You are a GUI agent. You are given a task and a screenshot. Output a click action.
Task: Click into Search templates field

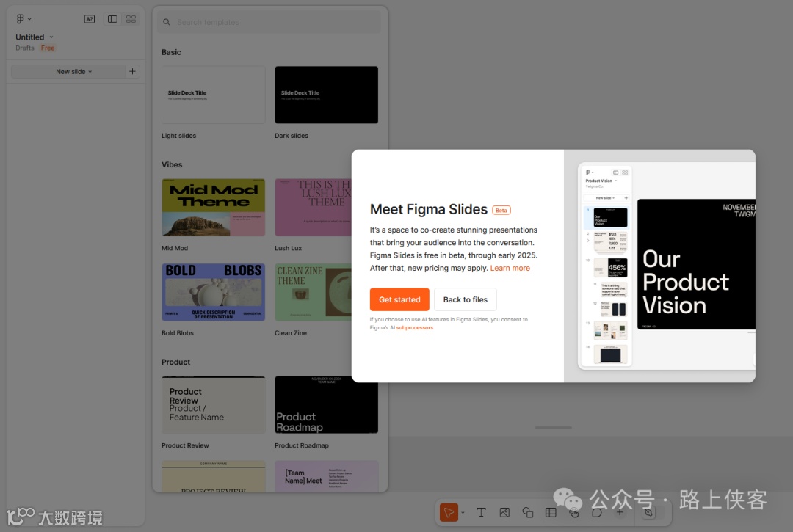(x=269, y=22)
